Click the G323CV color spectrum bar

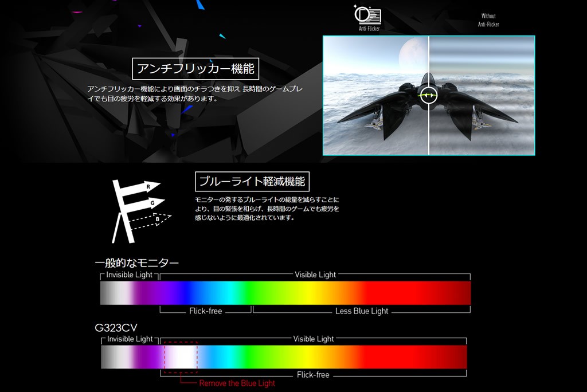coord(284,357)
